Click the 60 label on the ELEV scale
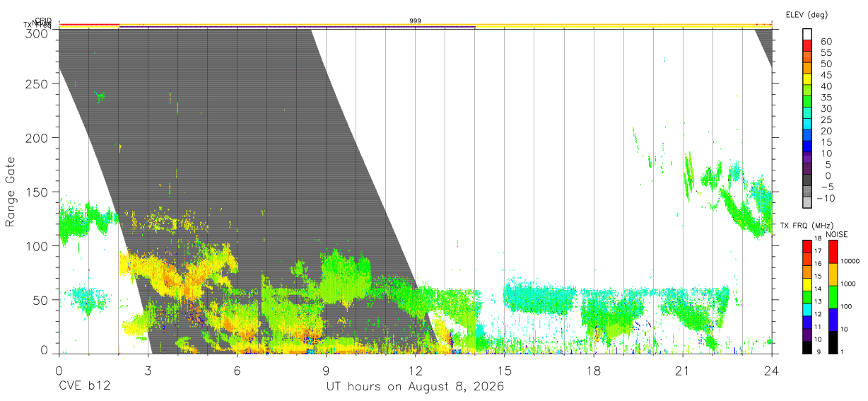 [826, 42]
